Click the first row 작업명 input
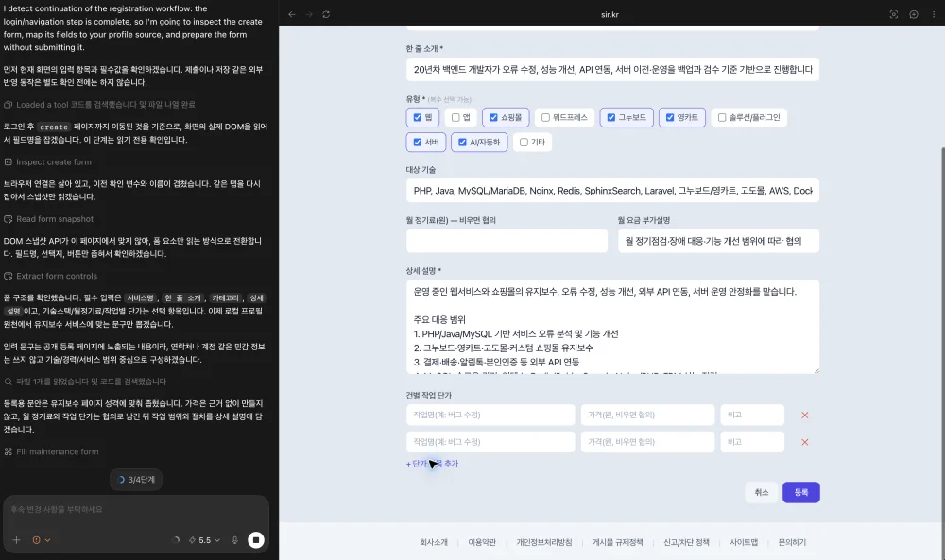Screen dimensions: 945x560 (490, 415)
